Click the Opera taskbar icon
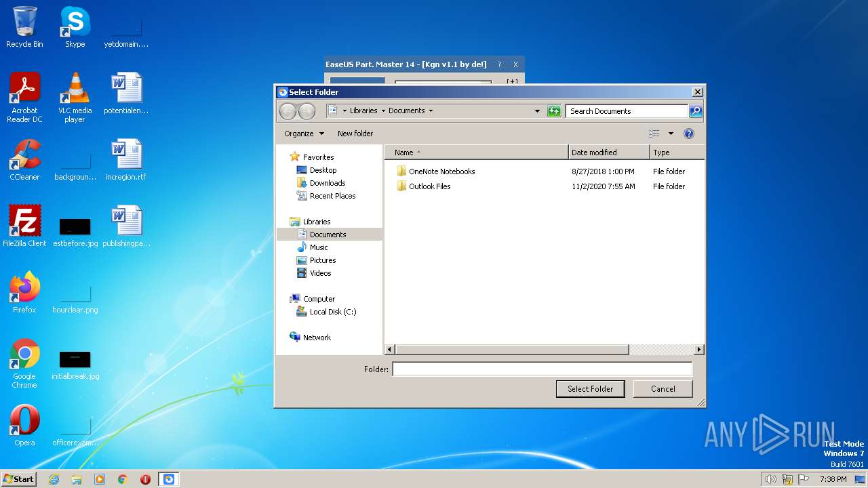The width and height of the screenshot is (868, 488). (145, 479)
